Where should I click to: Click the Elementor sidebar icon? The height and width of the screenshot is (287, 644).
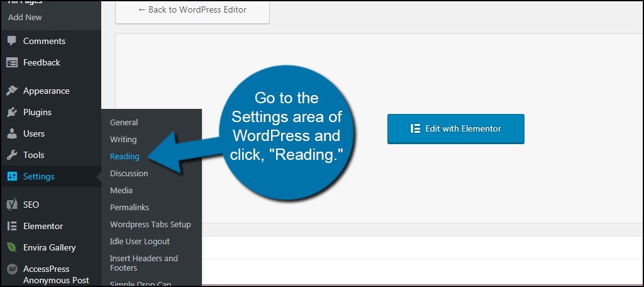(12, 226)
